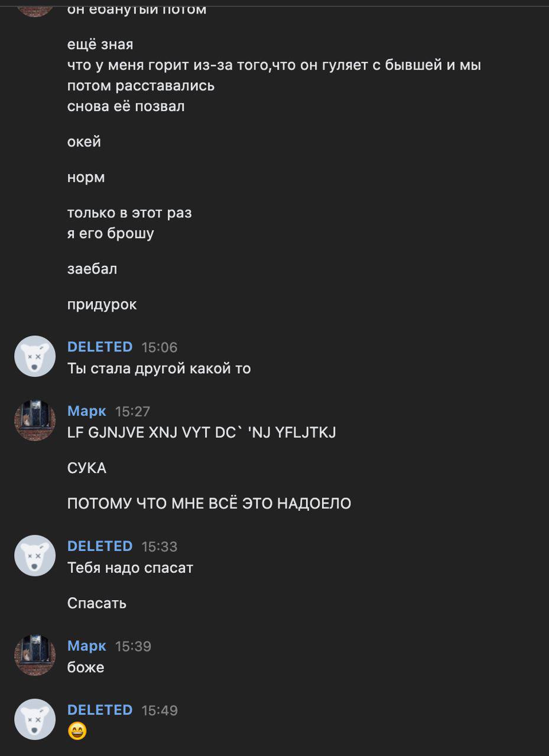Image resolution: width=549 pixels, height=756 pixels.
Task: Open DELETED sender name at 15:49
Action: 100,710
